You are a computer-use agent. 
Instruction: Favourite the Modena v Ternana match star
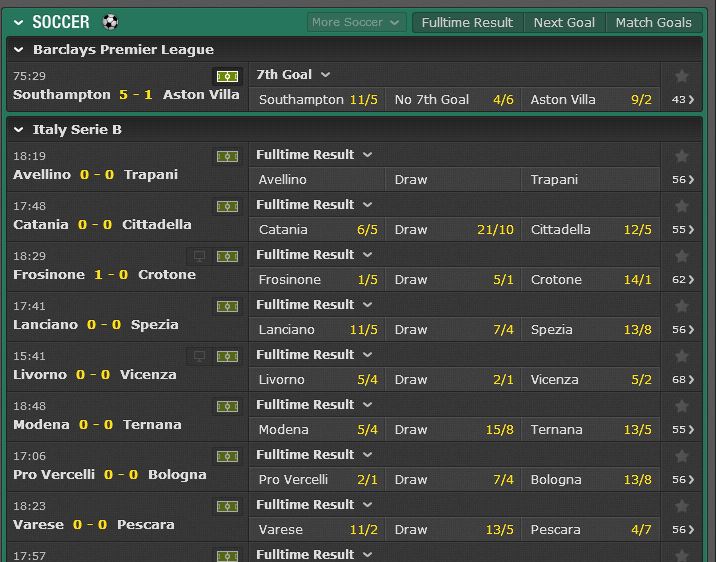click(x=682, y=406)
